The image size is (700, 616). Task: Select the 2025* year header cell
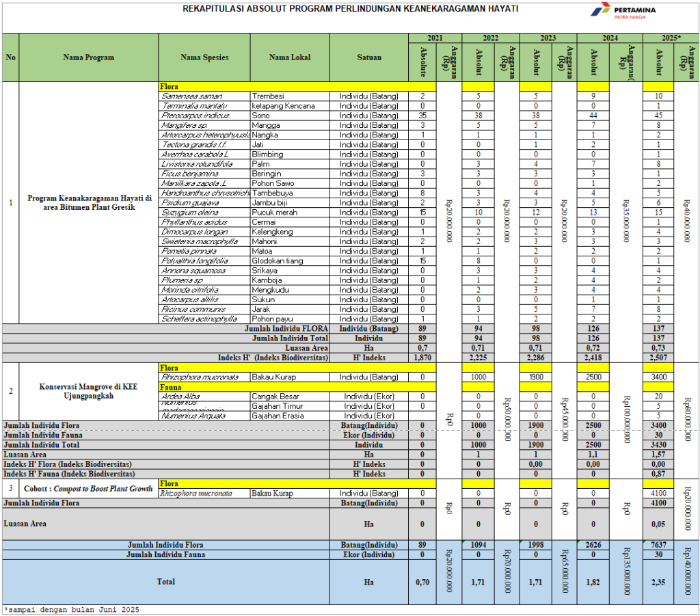(x=671, y=38)
